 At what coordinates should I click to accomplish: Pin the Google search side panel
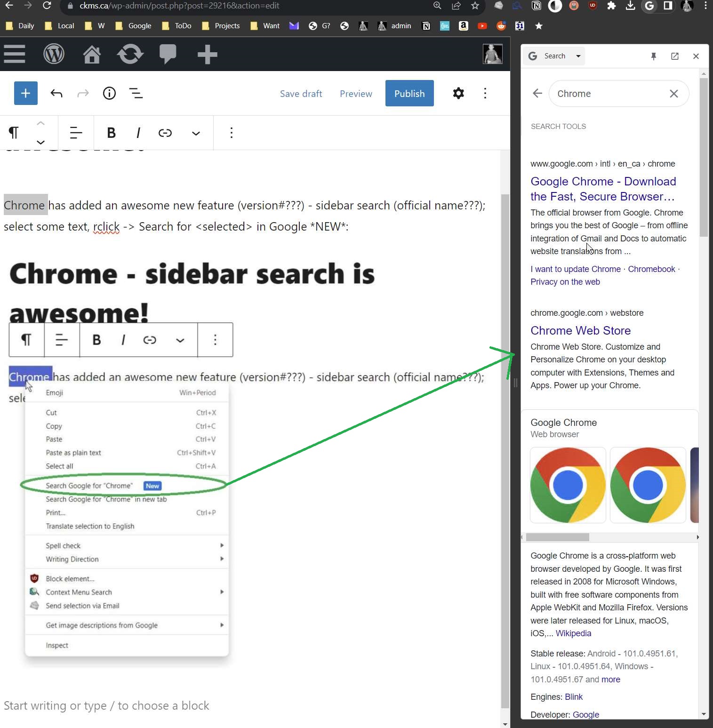coord(653,56)
